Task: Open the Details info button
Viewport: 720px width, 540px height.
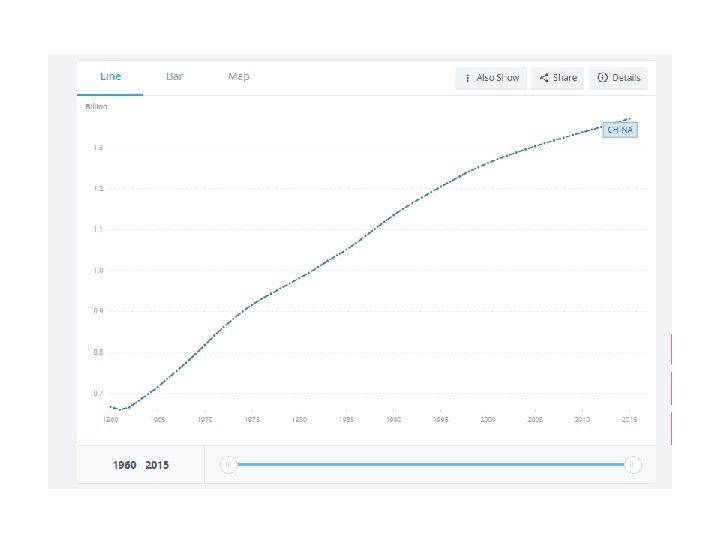Action: tap(618, 78)
